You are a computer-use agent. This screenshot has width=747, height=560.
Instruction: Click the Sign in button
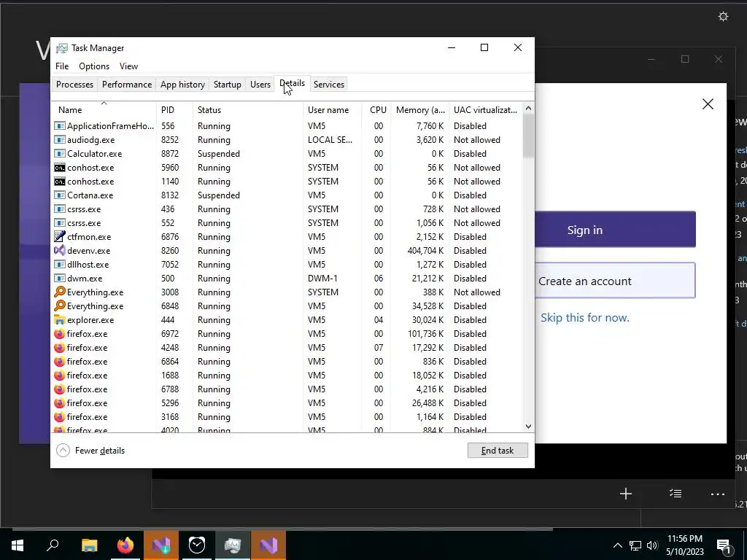[615, 230]
